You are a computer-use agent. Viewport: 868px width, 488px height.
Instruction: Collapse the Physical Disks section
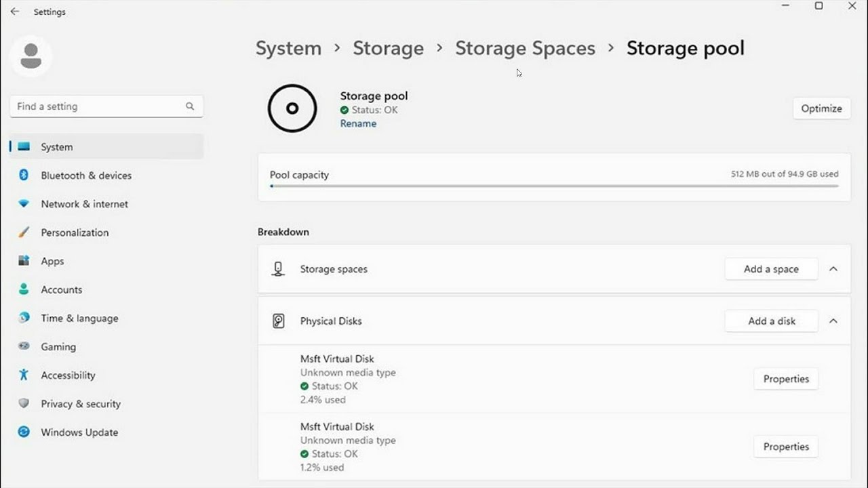pyautogui.click(x=833, y=321)
